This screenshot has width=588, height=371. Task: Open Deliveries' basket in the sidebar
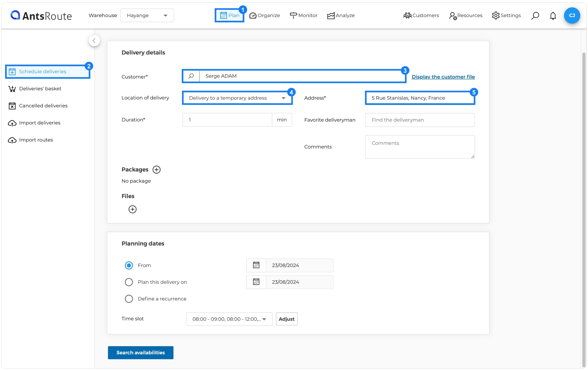(x=40, y=89)
